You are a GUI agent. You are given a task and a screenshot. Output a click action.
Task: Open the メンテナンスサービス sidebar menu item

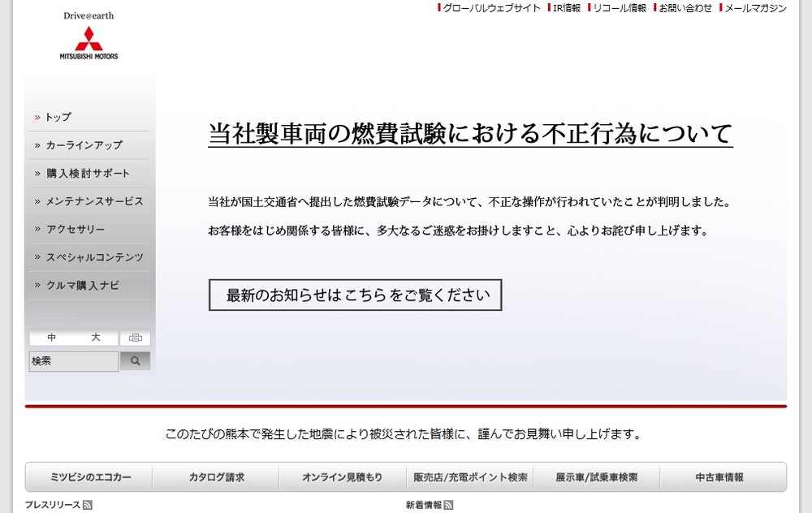click(x=90, y=200)
